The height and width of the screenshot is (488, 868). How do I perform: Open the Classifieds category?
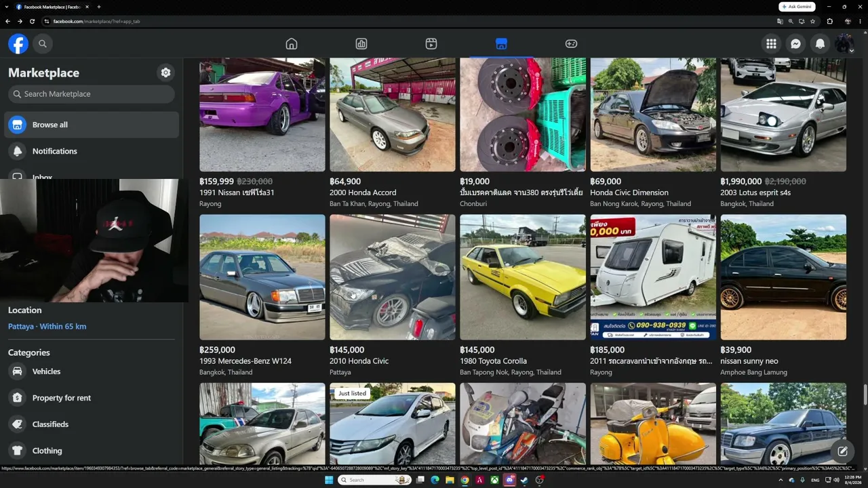coord(92,424)
